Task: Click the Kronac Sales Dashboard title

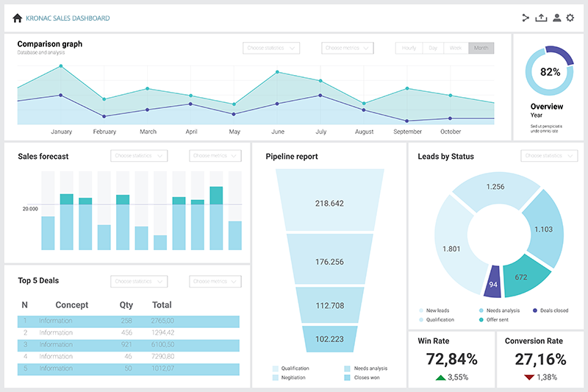Action: (x=68, y=18)
